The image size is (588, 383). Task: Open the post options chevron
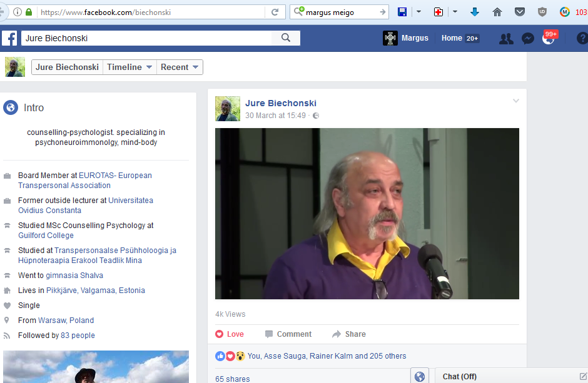point(516,101)
